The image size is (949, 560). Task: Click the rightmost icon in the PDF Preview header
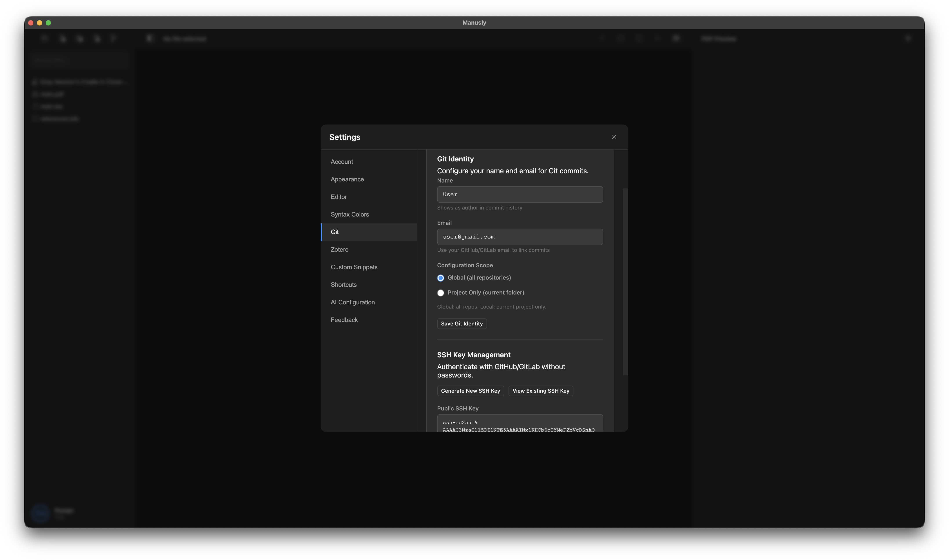pyautogui.click(x=908, y=38)
